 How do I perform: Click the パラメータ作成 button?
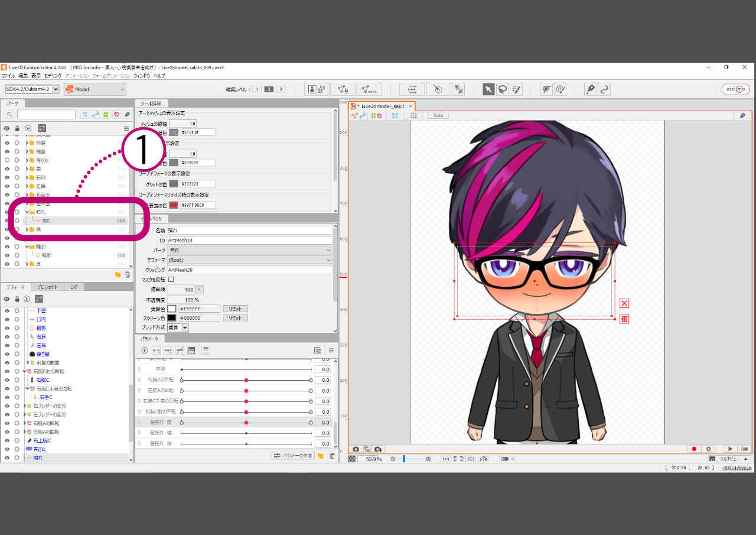[x=292, y=456]
